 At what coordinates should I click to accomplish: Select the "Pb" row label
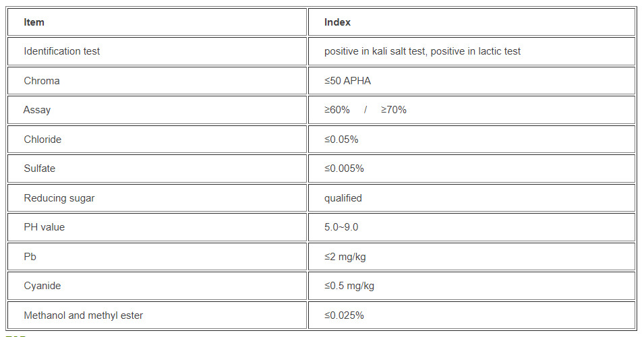click(x=30, y=257)
